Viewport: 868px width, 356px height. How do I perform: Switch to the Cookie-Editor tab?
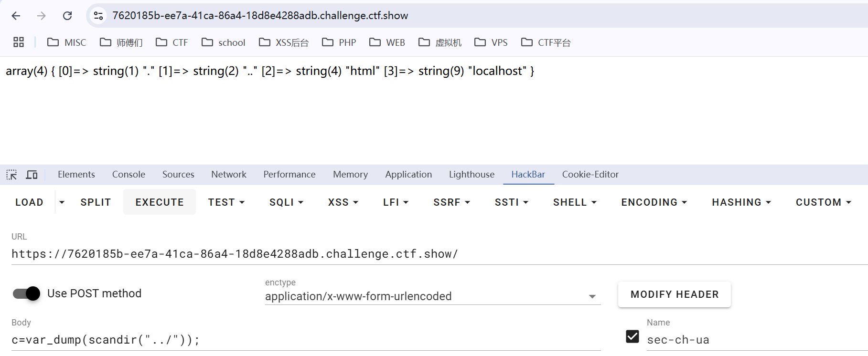[590, 175]
